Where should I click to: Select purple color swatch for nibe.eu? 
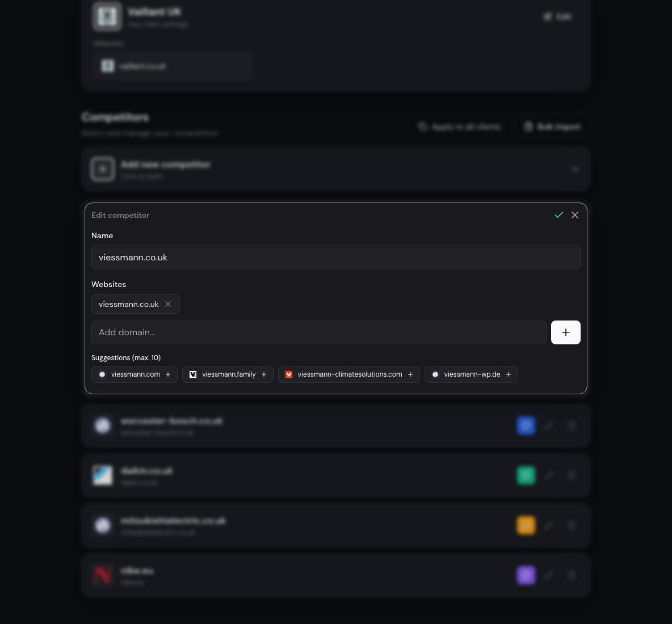pos(526,575)
